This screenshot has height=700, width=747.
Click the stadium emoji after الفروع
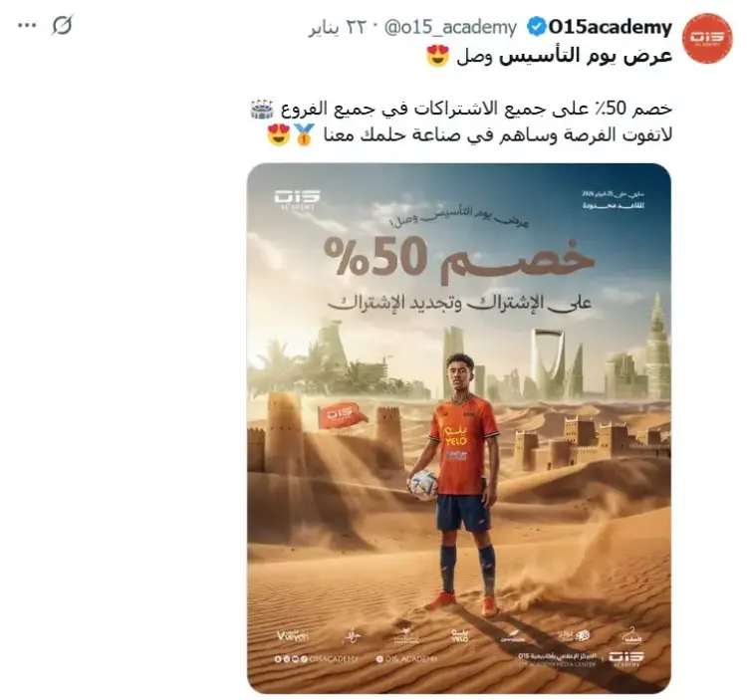click(262, 110)
